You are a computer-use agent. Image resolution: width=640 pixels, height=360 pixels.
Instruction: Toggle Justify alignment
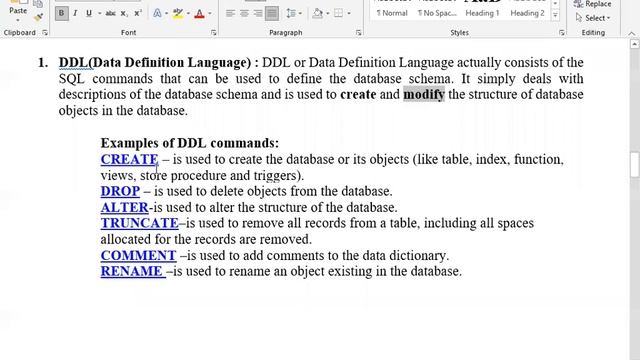coord(272,13)
